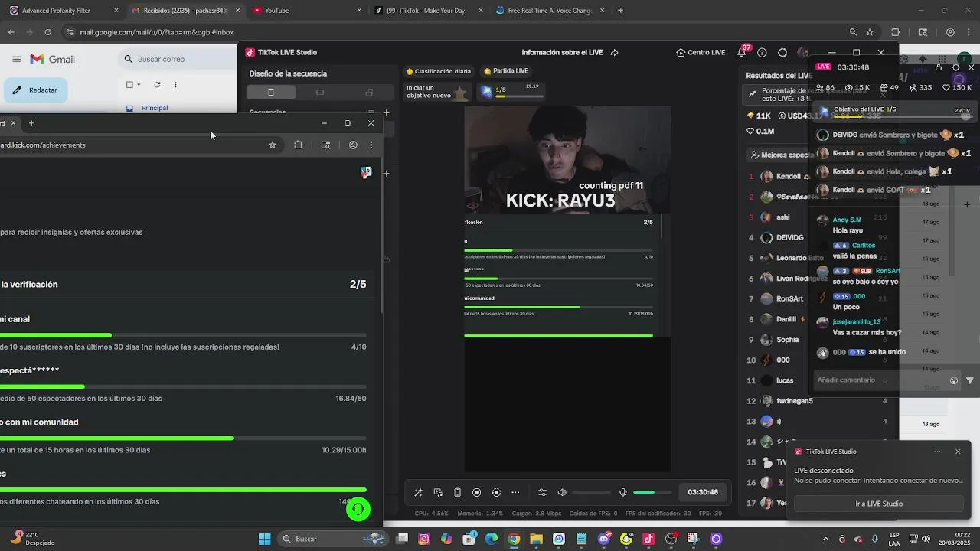Open the magic wand effects tool in TikTok LIVE Studio
The image size is (980, 551).
418,492
